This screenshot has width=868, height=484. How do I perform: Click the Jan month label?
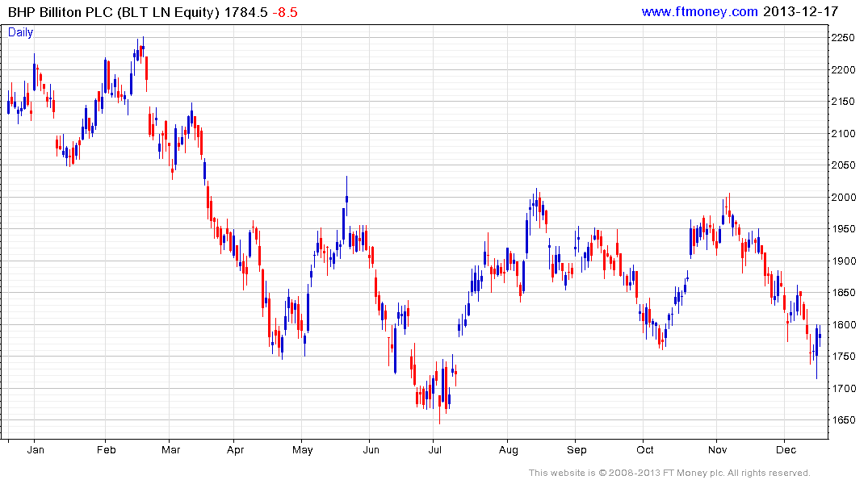click(x=36, y=449)
